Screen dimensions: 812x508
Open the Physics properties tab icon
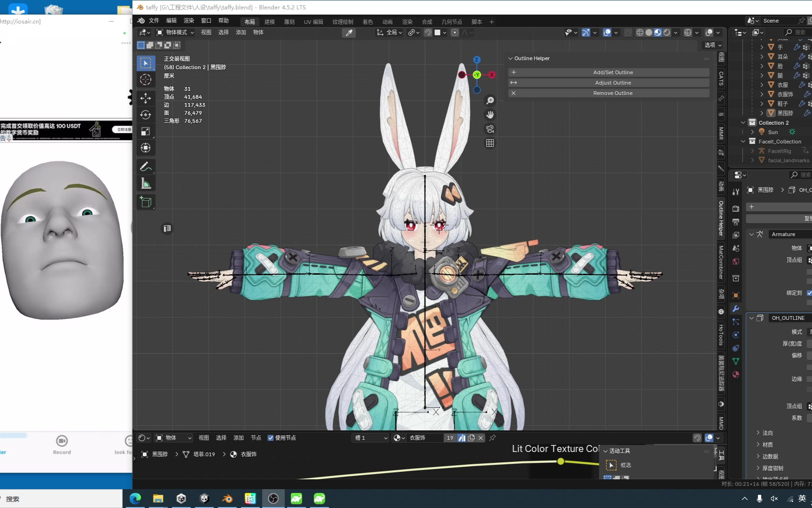(736, 335)
